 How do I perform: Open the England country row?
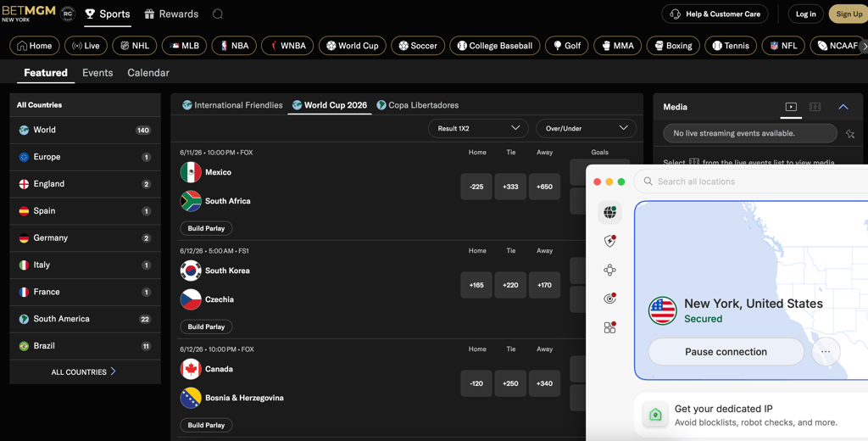(x=86, y=184)
